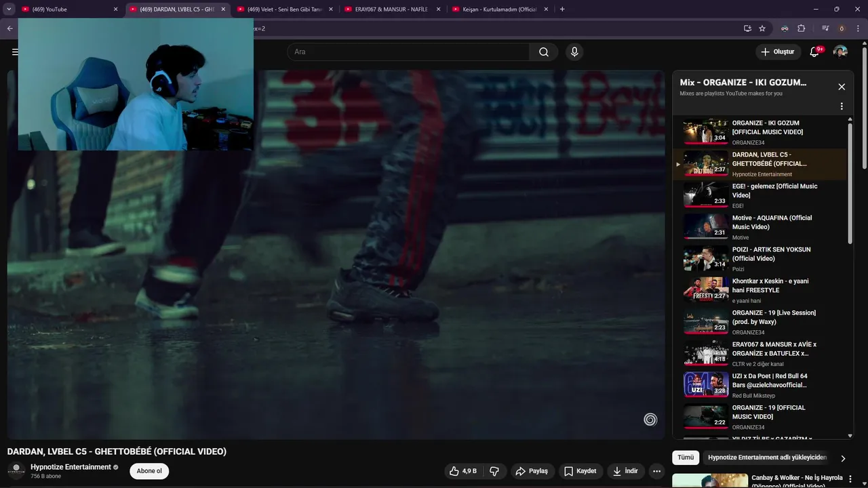Close the Keişan - Kurtulamadım tab

(546, 9)
